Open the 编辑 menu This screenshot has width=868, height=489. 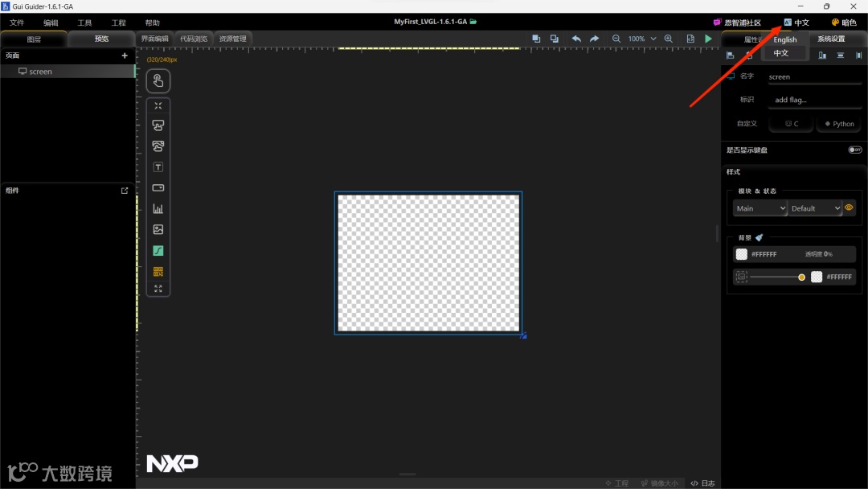tap(51, 23)
